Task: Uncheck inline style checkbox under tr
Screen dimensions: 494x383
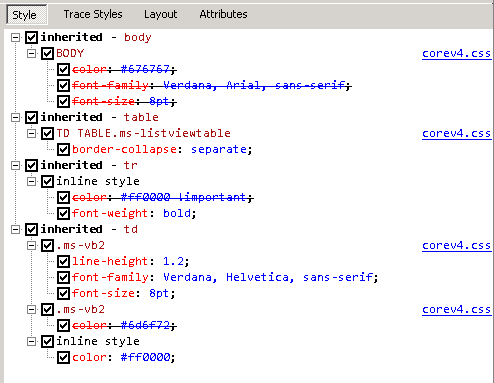Action: [47, 181]
